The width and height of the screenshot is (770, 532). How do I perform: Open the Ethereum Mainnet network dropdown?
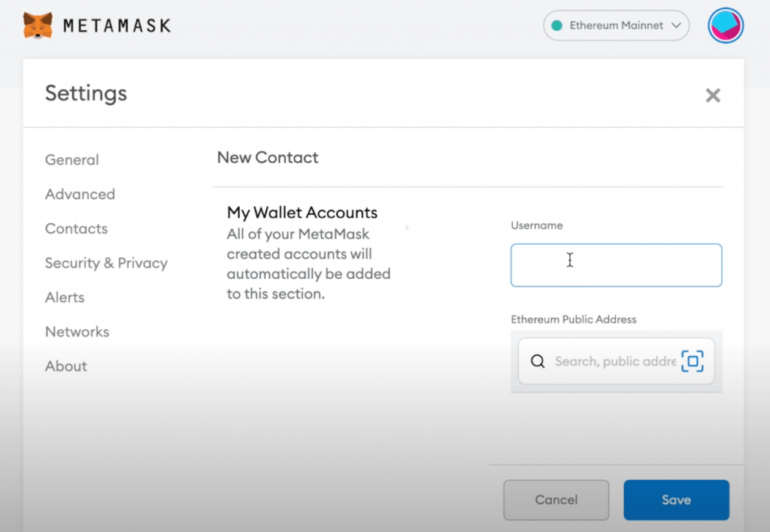tap(617, 26)
